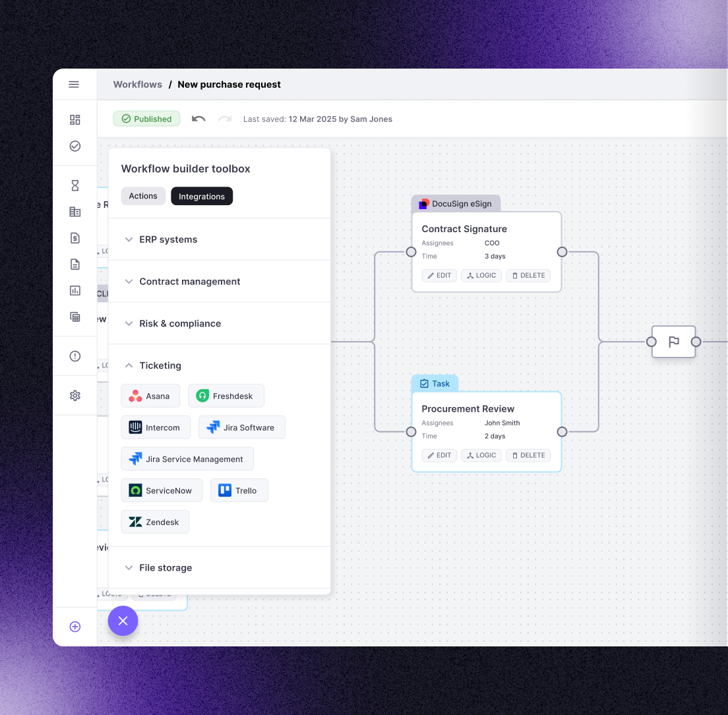This screenshot has width=728, height=715.
Task: Open the plain document icon in sidebar
Action: pyautogui.click(x=75, y=264)
